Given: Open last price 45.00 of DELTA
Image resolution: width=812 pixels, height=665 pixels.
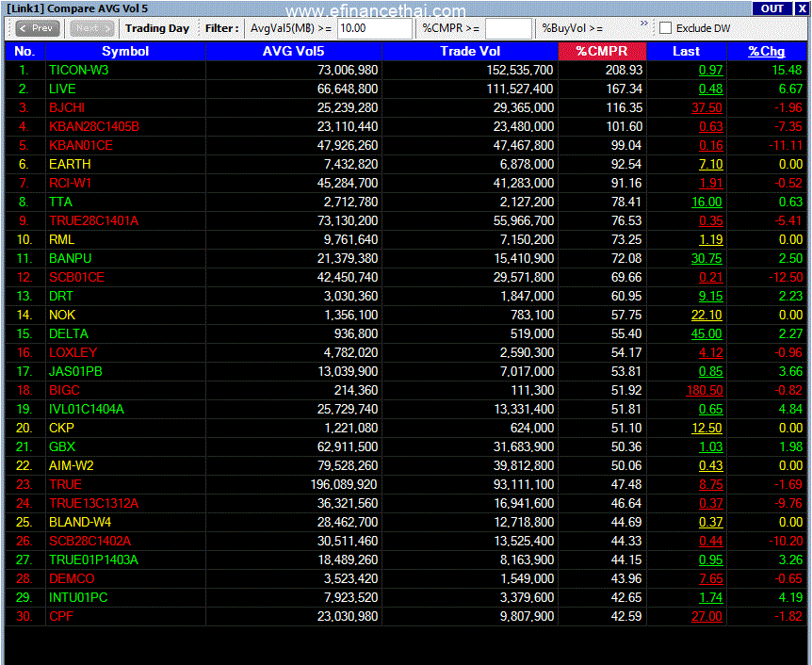Looking at the screenshot, I should [x=706, y=333].
